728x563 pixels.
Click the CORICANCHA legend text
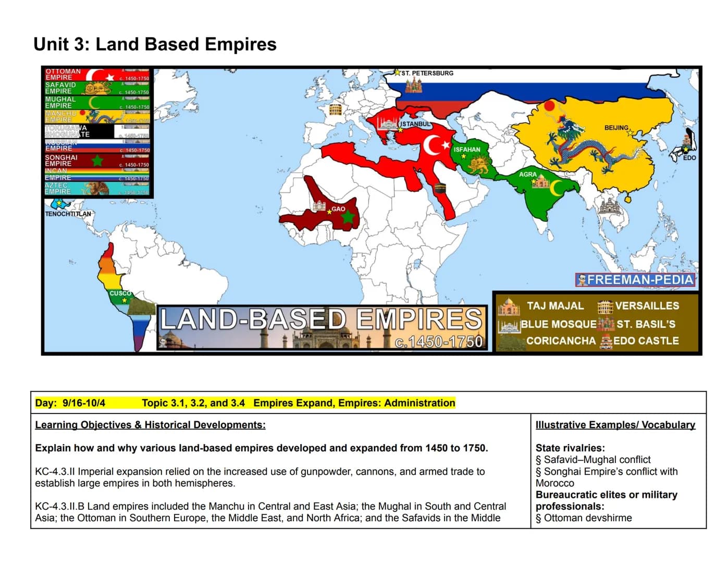561,341
